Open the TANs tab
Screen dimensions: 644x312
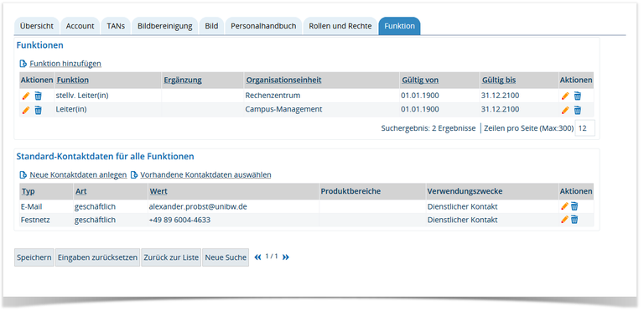point(116,26)
